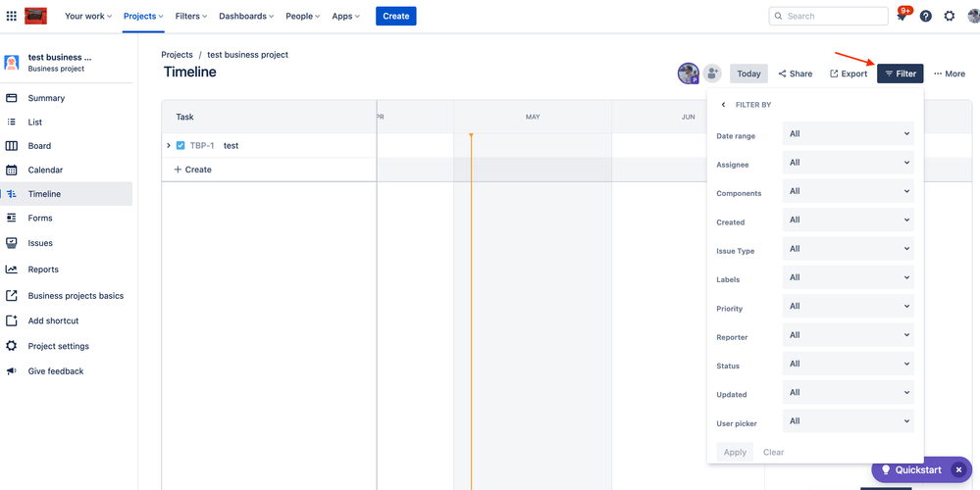
Task: Open the help question mark icon
Action: point(926,17)
